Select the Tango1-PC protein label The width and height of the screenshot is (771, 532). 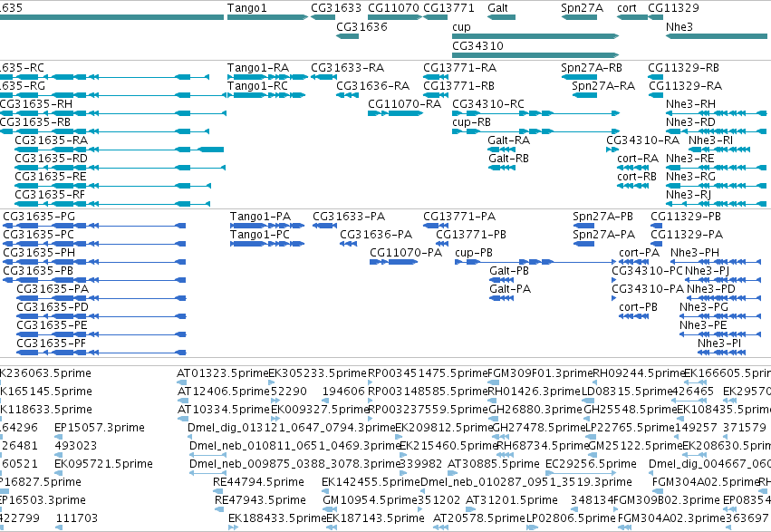point(260,235)
